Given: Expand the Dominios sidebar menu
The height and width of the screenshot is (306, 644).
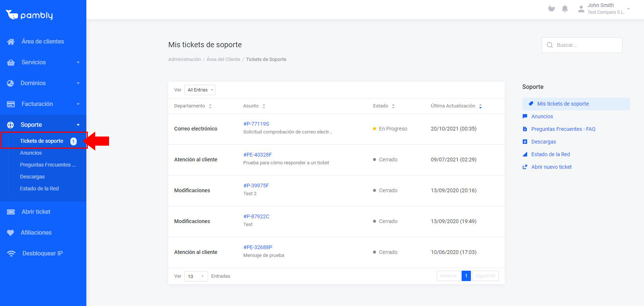Looking at the screenshot, I should click(43, 83).
